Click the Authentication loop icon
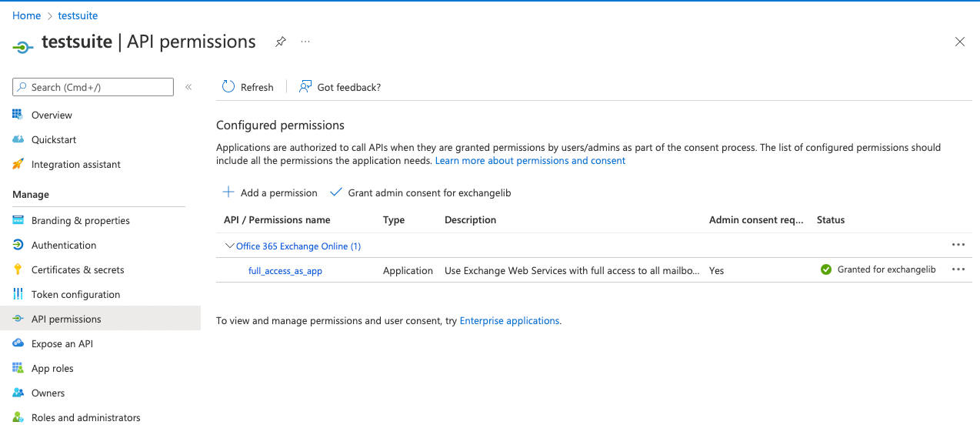The image size is (980, 435). point(18,245)
